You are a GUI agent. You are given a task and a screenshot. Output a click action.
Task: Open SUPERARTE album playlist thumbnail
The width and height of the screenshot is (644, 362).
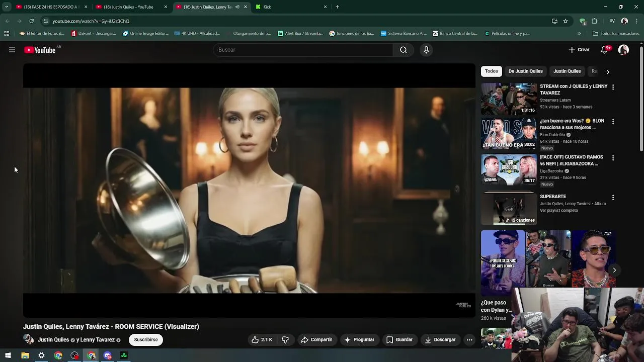[x=509, y=209]
